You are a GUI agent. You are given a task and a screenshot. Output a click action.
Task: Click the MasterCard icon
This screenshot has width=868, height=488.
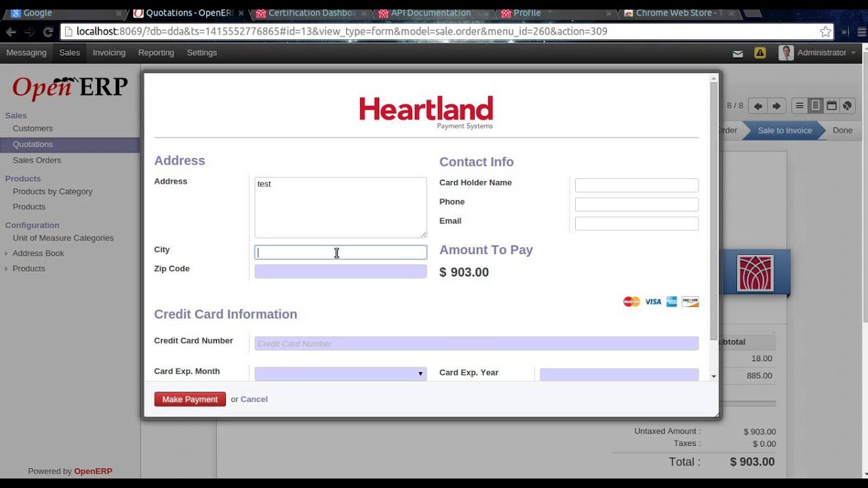click(631, 302)
